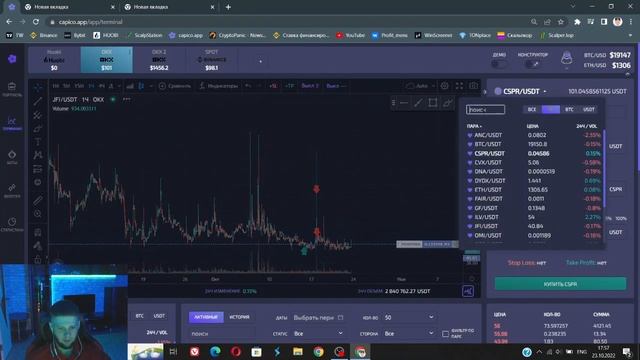Filter pair list by USDT tab
The width and height of the screenshot is (640, 360).
coord(589,109)
